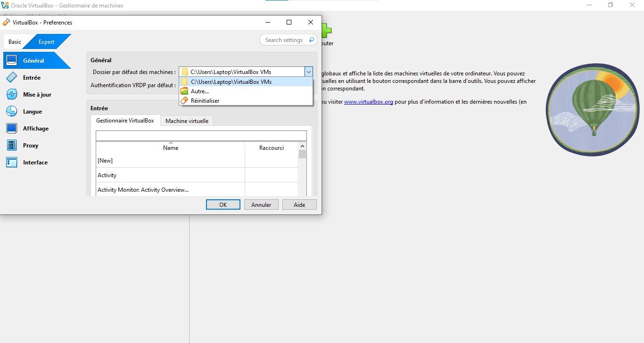Open the Interface settings section

click(x=35, y=163)
